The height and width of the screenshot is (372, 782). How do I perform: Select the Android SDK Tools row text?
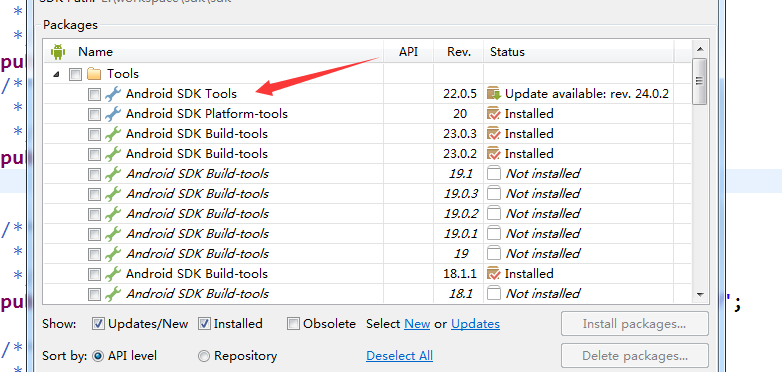(x=182, y=94)
